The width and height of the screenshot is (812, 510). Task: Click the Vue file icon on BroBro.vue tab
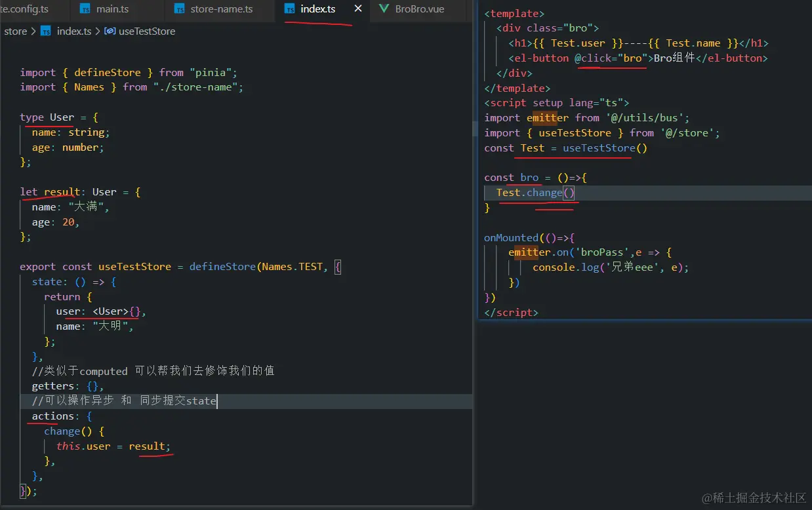pyautogui.click(x=383, y=9)
